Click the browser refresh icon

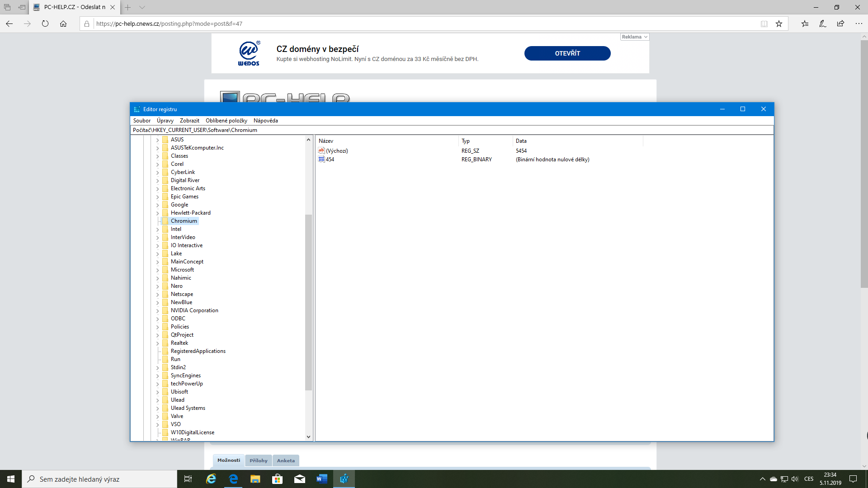point(45,24)
